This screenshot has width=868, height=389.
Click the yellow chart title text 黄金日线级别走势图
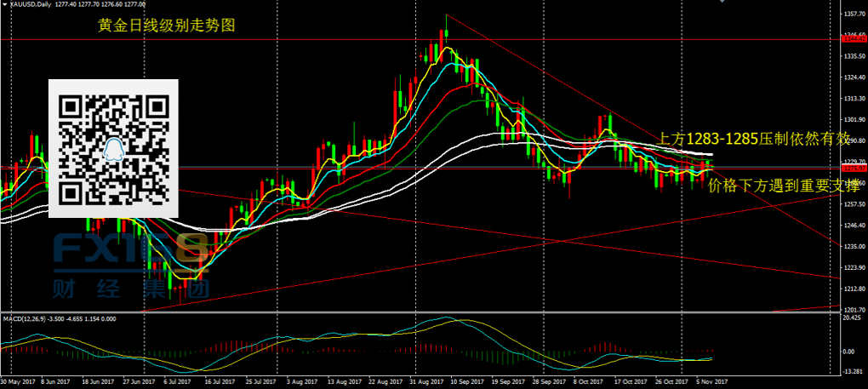pos(166,26)
